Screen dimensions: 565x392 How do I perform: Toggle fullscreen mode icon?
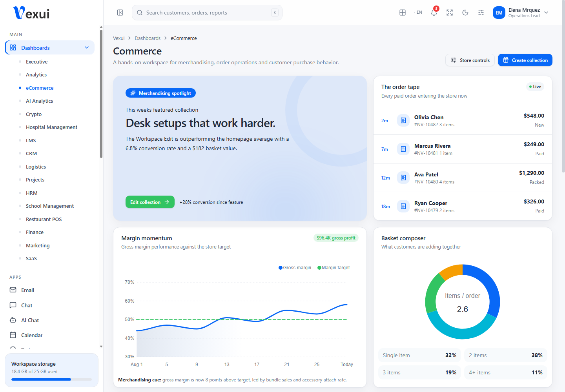(450, 13)
